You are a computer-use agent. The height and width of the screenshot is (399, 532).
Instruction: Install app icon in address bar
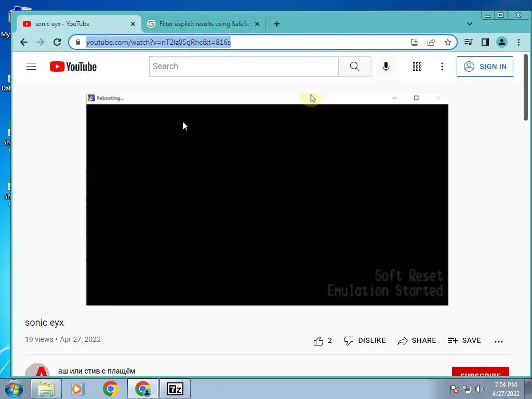pos(414,42)
